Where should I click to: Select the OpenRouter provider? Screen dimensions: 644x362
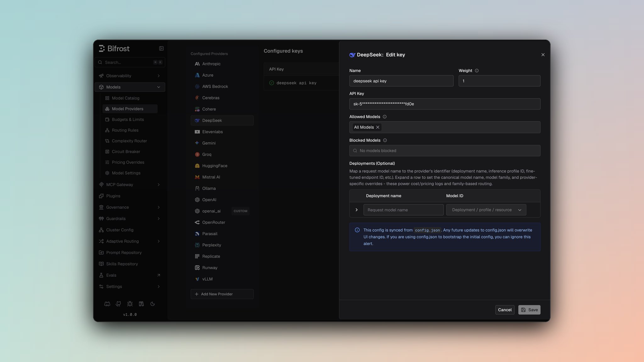tap(222, 222)
